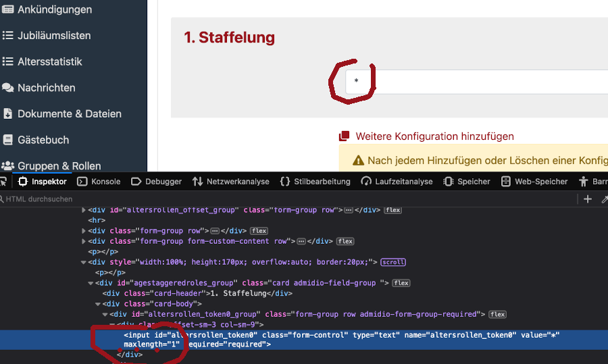Click the Weitere Konfiguration hinzufügen link

[434, 136]
